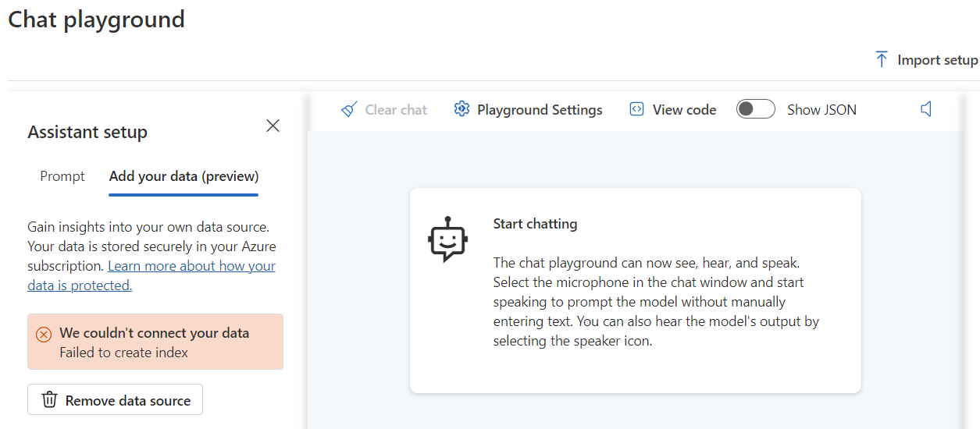Click the 'Start chatting' heading

tap(535, 224)
